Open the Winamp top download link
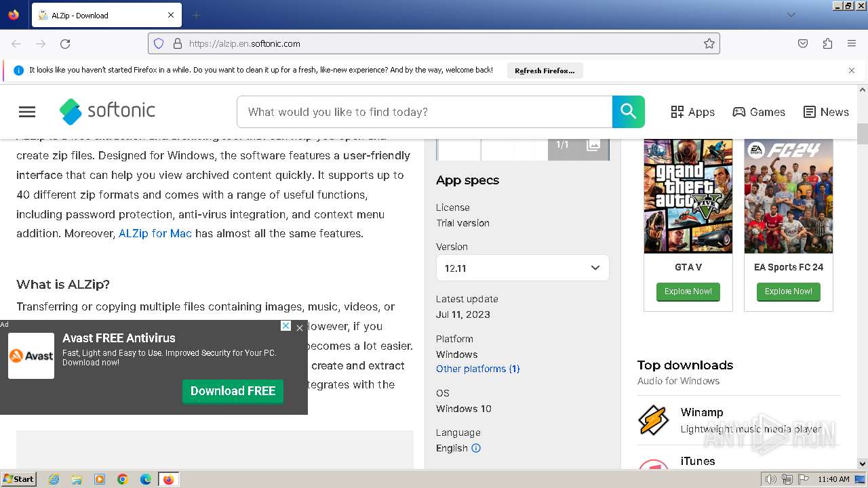 [x=702, y=412]
